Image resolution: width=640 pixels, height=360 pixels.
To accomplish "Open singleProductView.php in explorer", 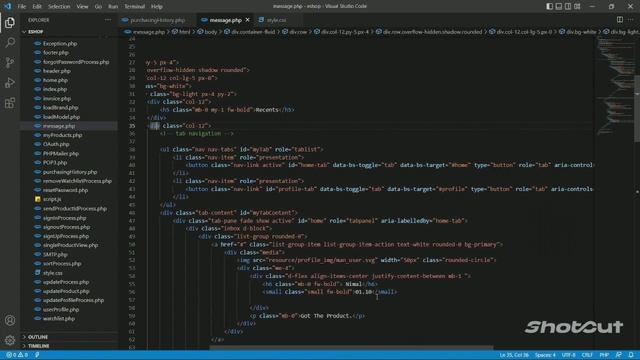I will point(71,245).
